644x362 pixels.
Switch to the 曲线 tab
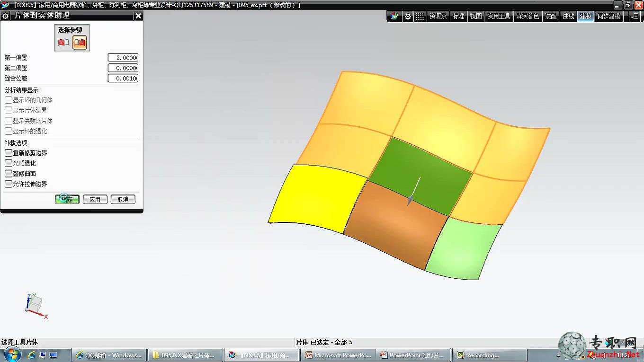tap(569, 16)
